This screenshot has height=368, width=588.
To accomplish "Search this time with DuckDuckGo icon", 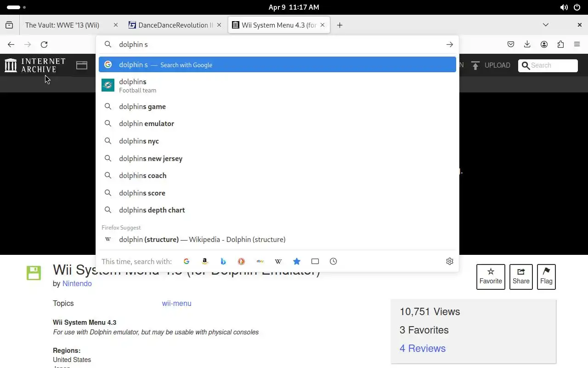I will (242, 261).
